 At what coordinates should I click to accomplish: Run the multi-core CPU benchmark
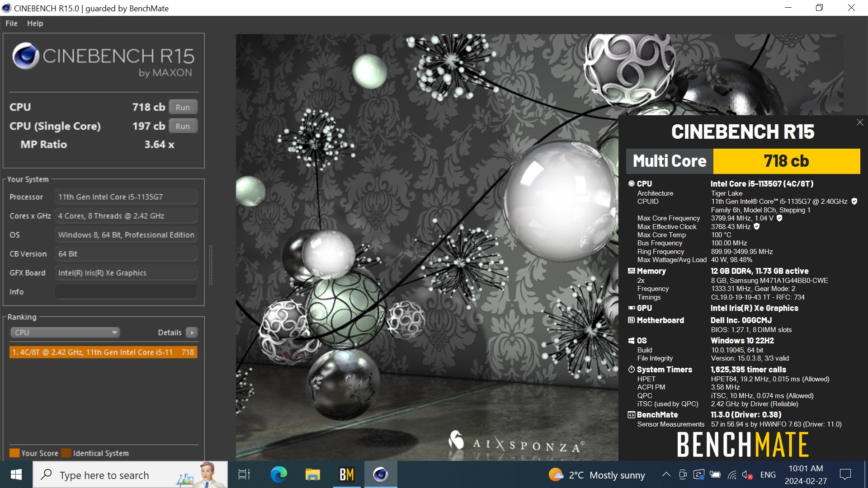click(x=183, y=107)
